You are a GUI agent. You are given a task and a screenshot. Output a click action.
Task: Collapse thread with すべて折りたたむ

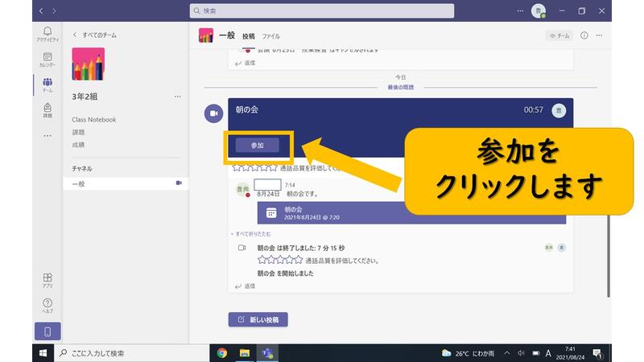click(250, 233)
